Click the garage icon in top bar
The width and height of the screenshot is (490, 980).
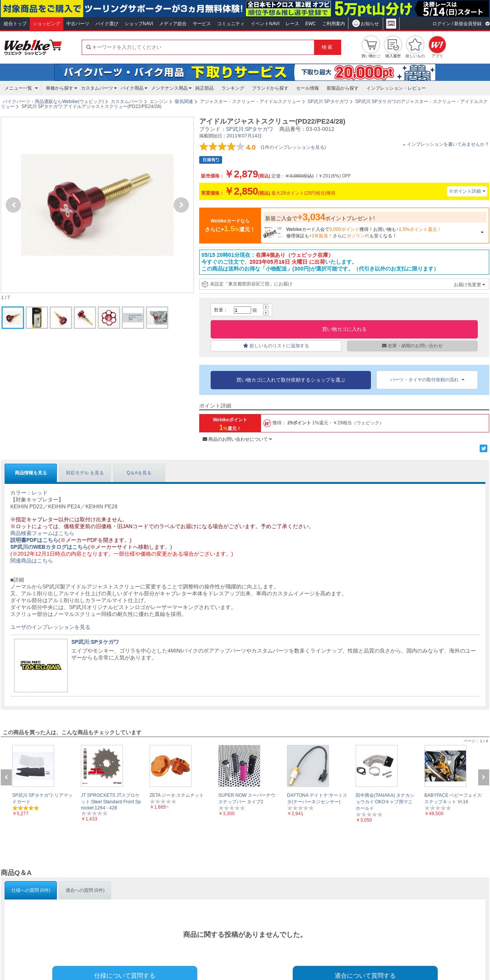pos(391,24)
